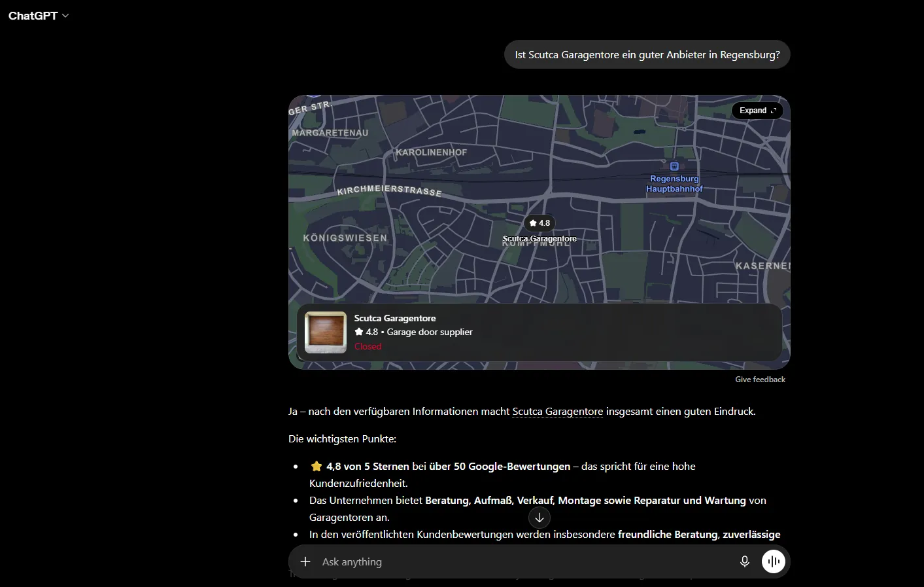The image size is (924, 587).
Task: Click the MARGARETENAU map label
Action: 330,133
